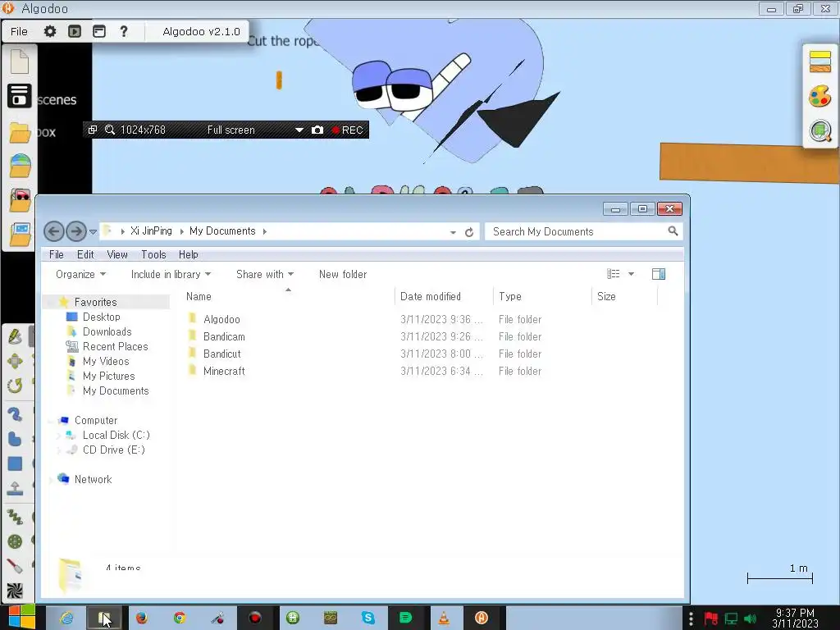
Task: Select Local Disk (C:) in navigation pane
Action: pyautogui.click(x=116, y=435)
